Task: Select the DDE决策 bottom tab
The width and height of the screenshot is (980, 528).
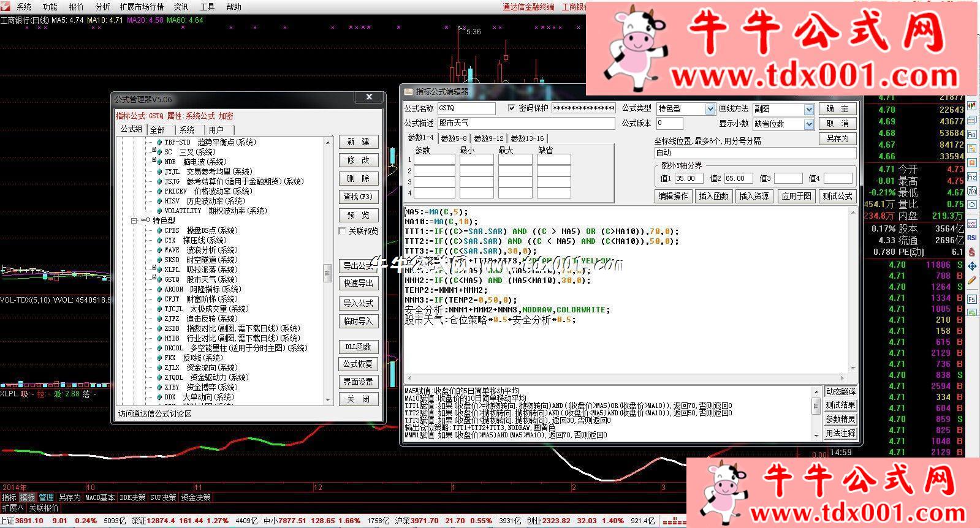Action: pyautogui.click(x=132, y=497)
